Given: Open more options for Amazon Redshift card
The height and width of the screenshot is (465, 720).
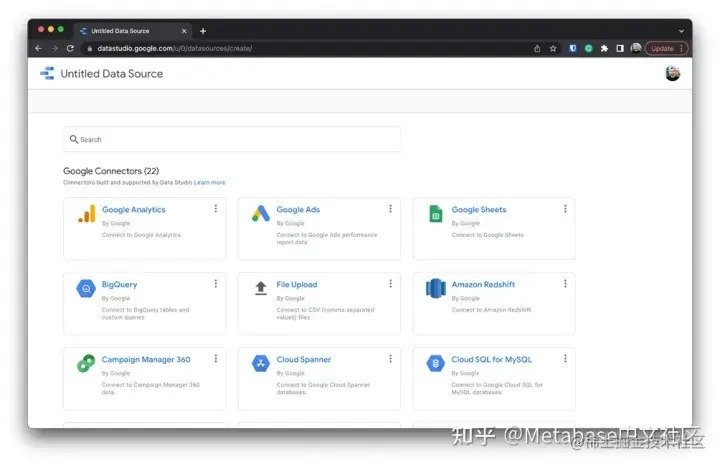Looking at the screenshot, I should click(x=565, y=284).
